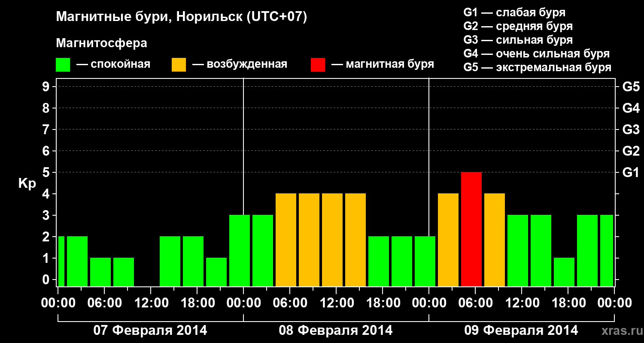Screen dimensions: 644x343
Task: Click the right-axis 'G1' label beside the chart
Action: [631, 172]
